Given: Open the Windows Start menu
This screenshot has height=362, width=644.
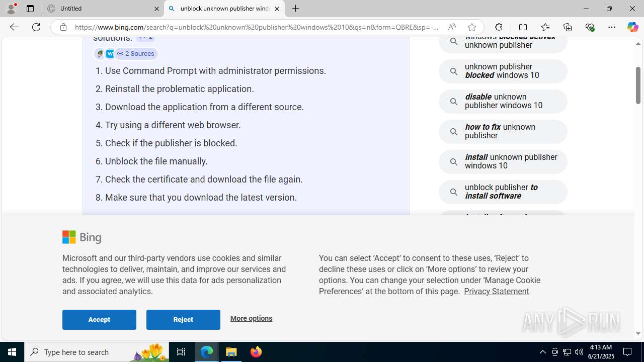Looking at the screenshot, I should 12,352.
